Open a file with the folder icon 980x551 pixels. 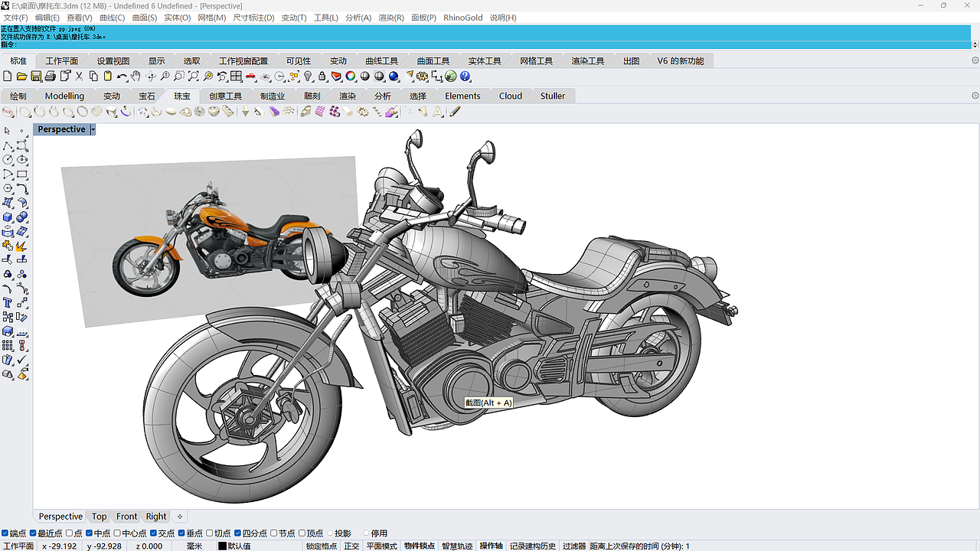22,77
